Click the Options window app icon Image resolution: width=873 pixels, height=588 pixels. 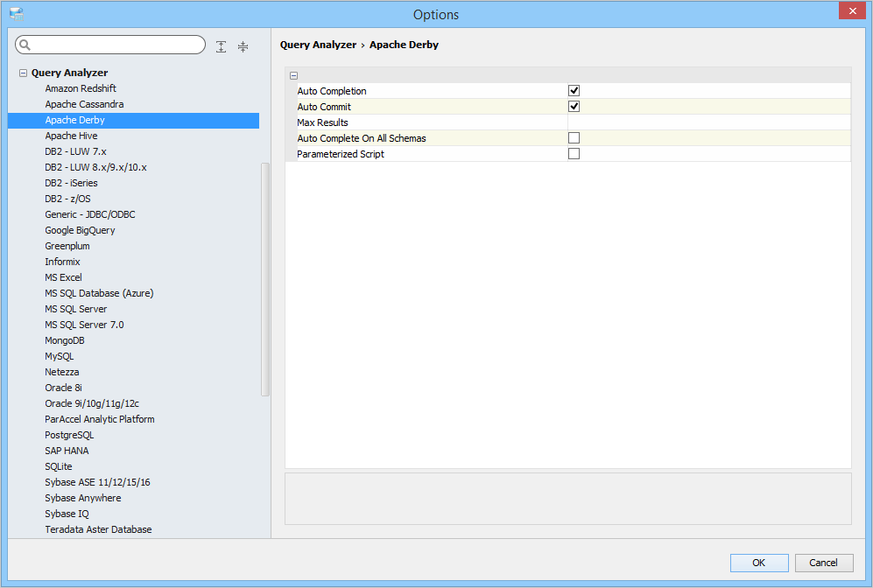click(x=17, y=14)
